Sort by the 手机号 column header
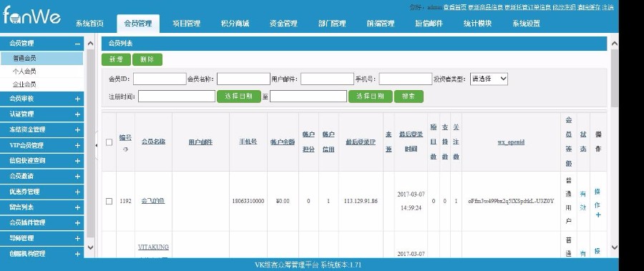The height and width of the screenshot is (271, 644). 248,142
